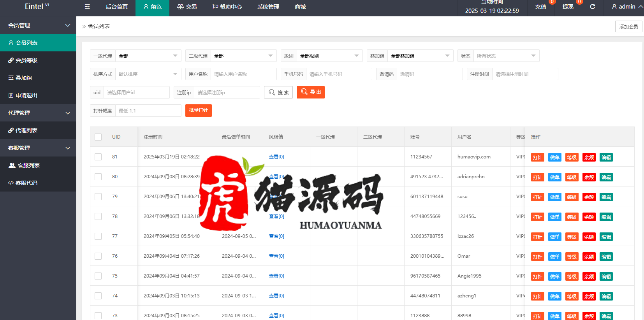This screenshot has width=644, height=320.
Task: Open the 排序方式 sort dropdown
Action: [x=148, y=74]
